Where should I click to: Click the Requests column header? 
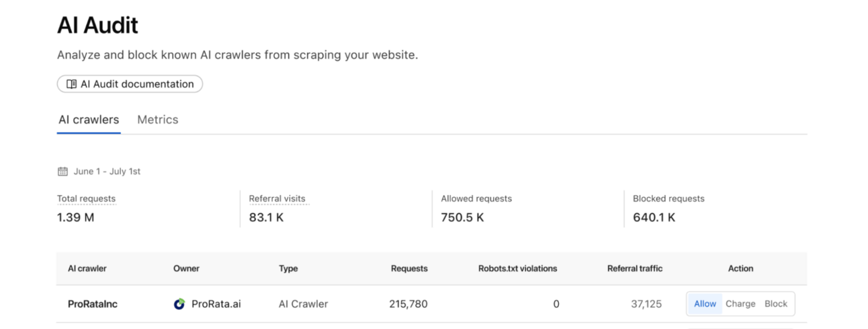409,268
